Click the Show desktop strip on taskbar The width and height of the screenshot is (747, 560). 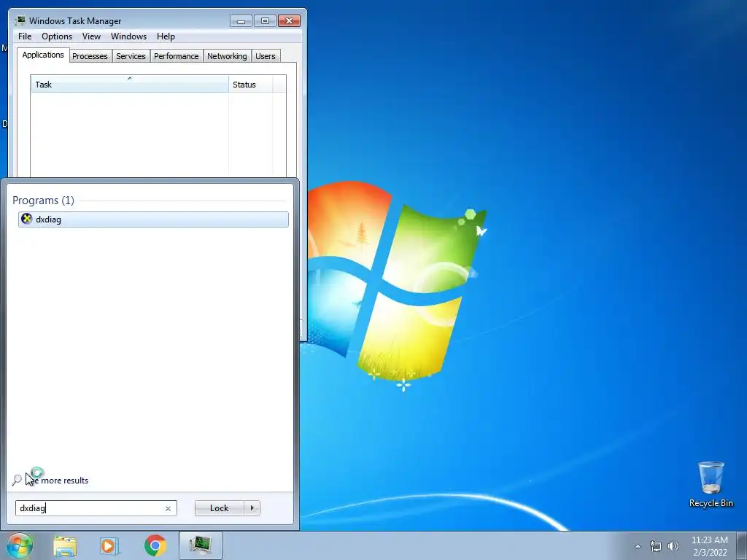click(742, 545)
